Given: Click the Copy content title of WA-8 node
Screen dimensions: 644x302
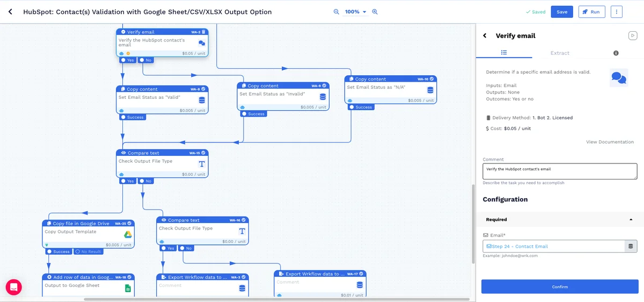Looking at the screenshot, I should [x=142, y=89].
